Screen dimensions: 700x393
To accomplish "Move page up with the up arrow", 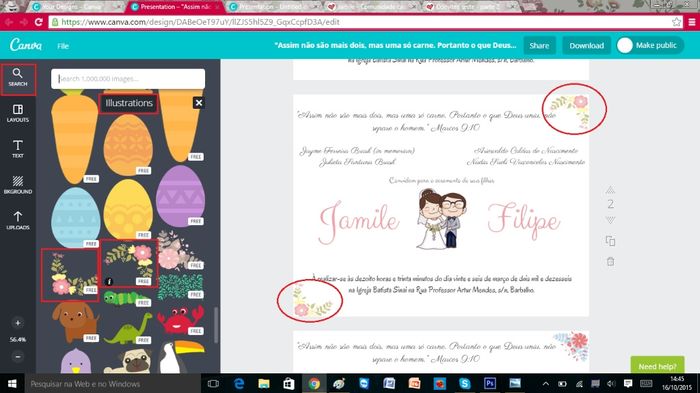I will (x=610, y=190).
